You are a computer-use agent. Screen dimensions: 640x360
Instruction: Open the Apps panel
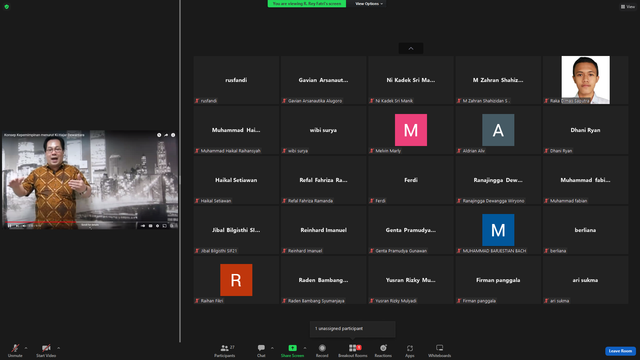click(x=410, y=350)
